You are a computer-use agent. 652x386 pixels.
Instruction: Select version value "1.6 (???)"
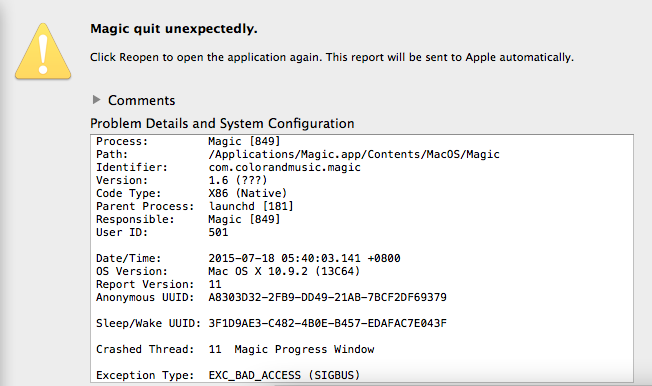[x=238, y=180]
